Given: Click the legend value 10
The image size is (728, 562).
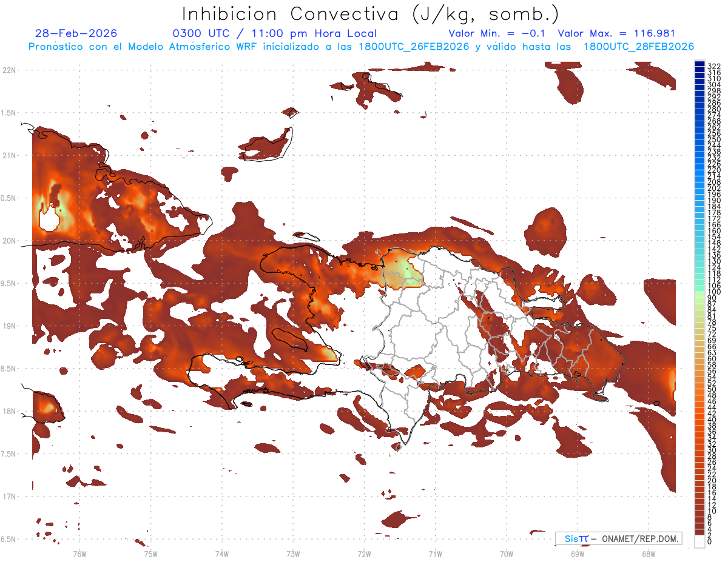Looking at the screenshot, I should (x=712, y=511).
